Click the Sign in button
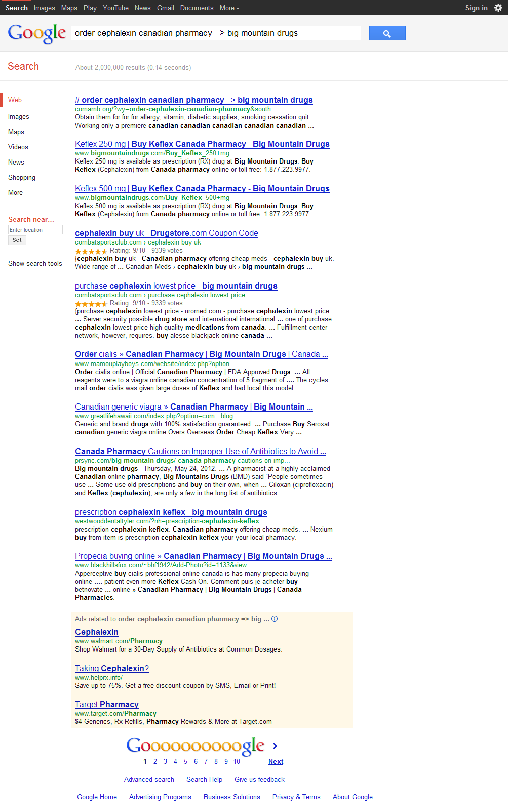The image size is (508, 812). click(x=476, y=8)
